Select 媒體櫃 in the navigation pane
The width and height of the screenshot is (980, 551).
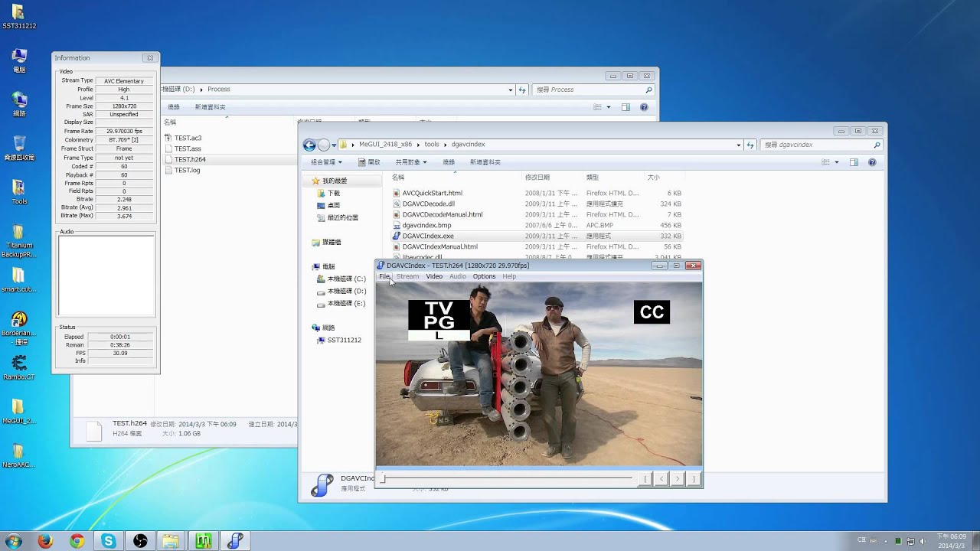(x=332, y=242)
